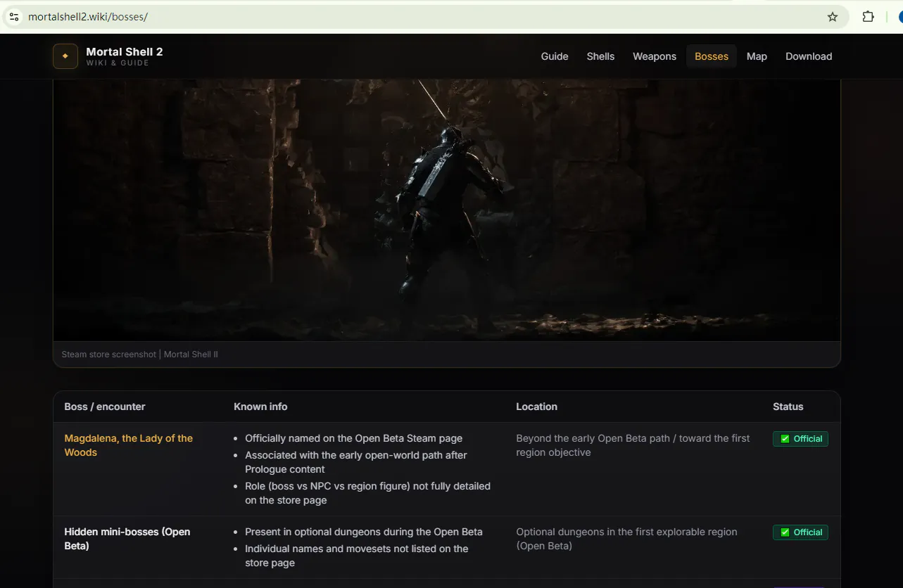Open the Weapons section
903x588 pixels.
click(x=655, y=56)
